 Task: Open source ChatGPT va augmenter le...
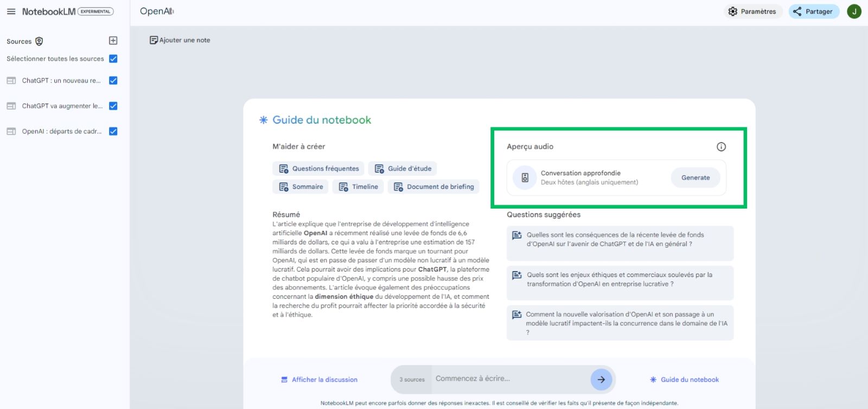(x=62, y=106)
